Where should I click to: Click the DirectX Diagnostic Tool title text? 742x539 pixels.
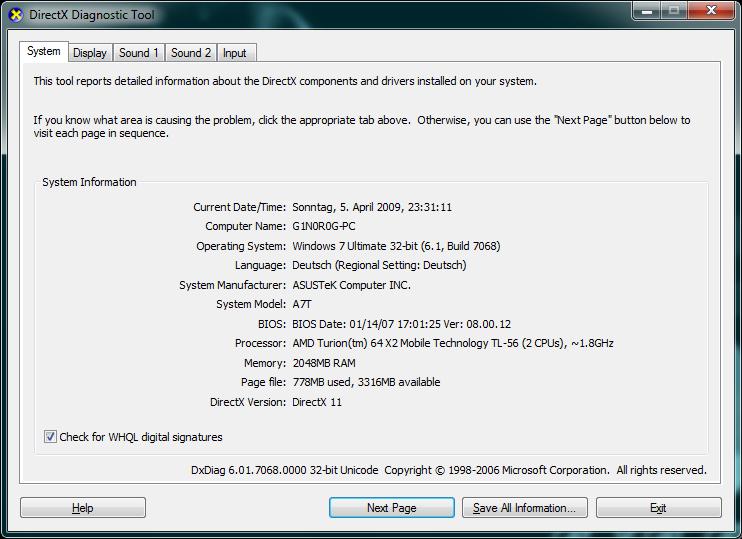point(92,15)
